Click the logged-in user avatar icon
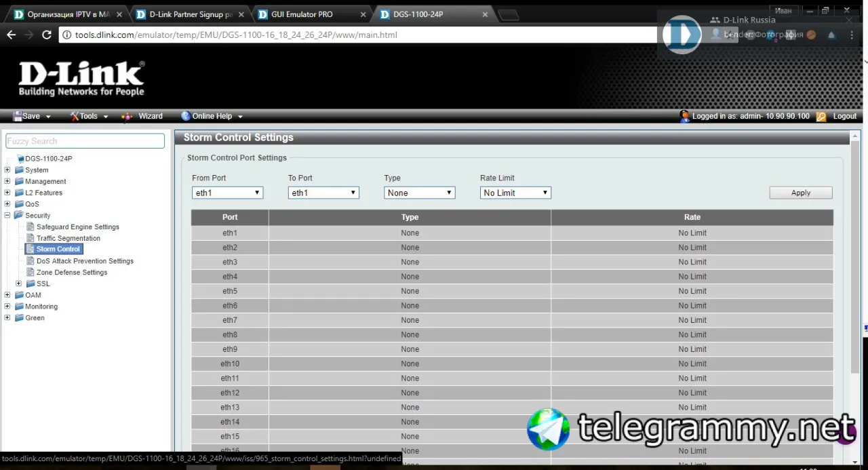The width and height of the screenshot is (868, 470). tap(685, 116)
